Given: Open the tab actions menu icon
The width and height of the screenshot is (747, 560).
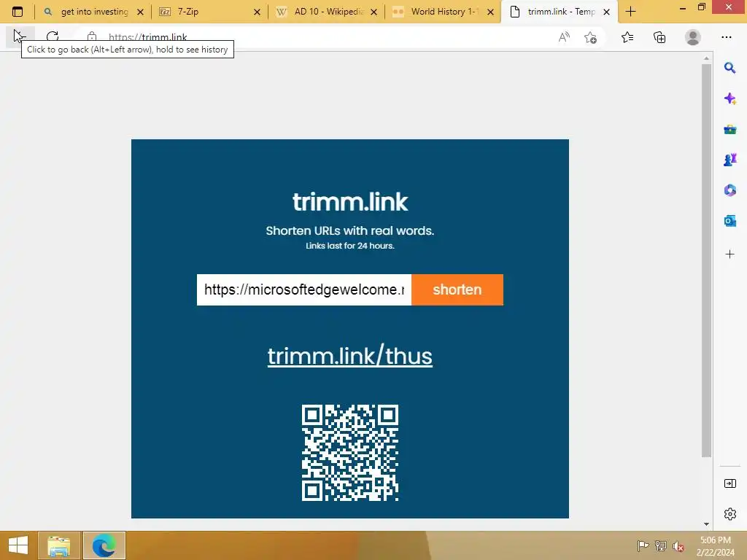Looking at the screenshot, I should pyautogui.click(x=18, y=12).
